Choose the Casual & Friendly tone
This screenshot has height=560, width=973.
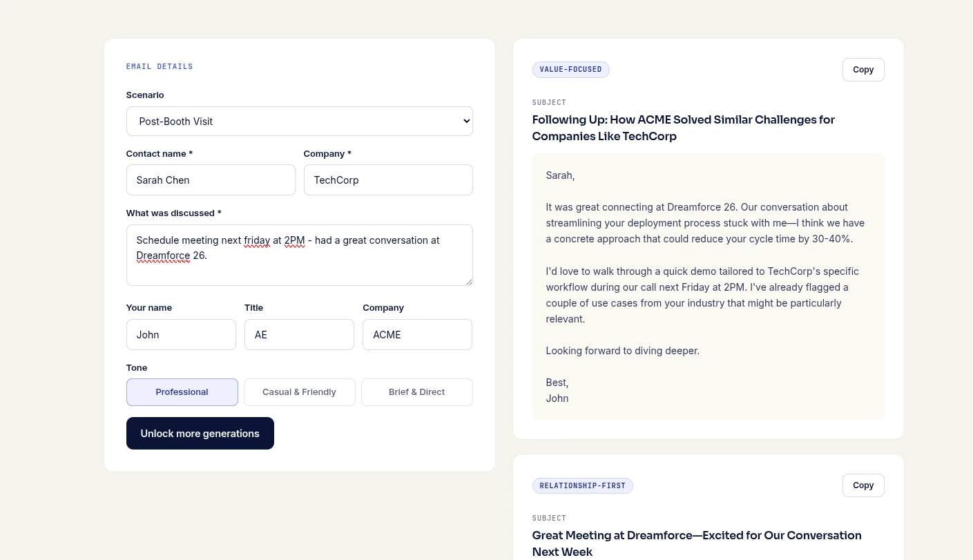pos(300,392)
